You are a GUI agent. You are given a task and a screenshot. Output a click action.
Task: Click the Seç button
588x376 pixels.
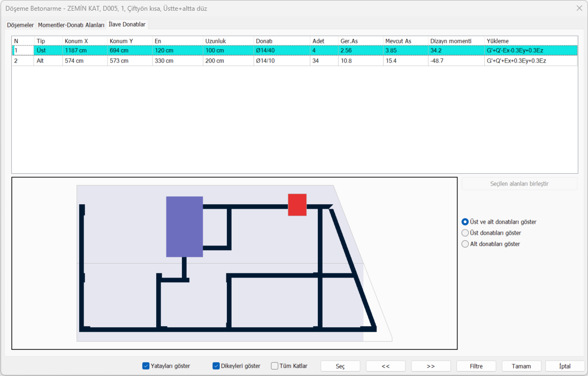coord(340,366)
